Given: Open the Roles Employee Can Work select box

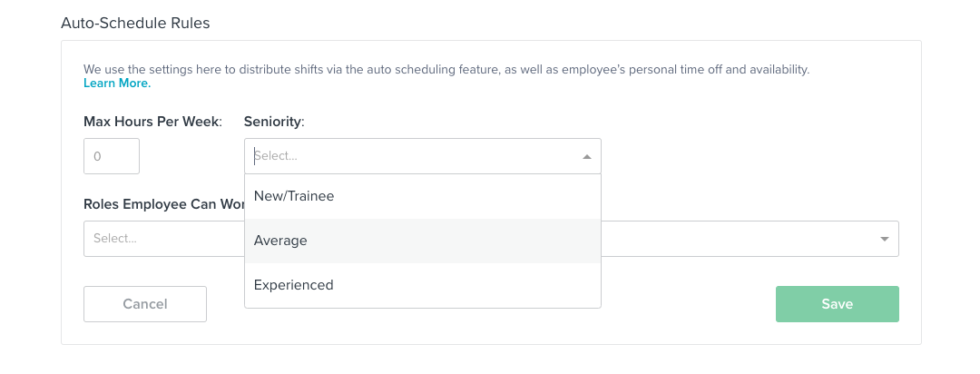Looking at the screenshot, I should click(x=491, y=238).
